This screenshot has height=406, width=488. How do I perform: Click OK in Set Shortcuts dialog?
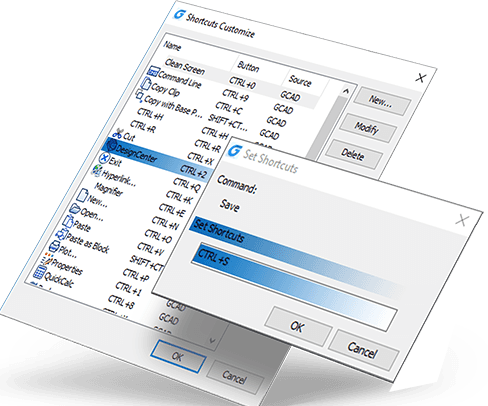[297, 327]
